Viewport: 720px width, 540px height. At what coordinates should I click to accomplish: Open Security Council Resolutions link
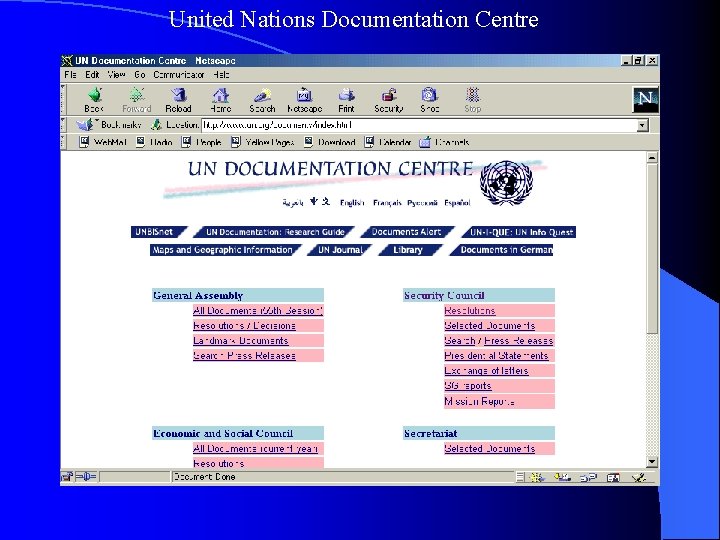pyautogui.click(x=470, y=310)
